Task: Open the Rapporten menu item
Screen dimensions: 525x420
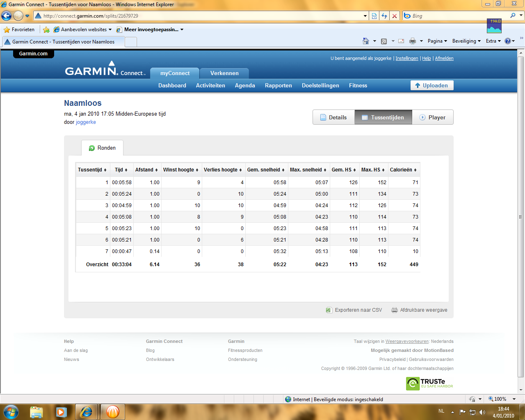Action: [x=278, y=85]
